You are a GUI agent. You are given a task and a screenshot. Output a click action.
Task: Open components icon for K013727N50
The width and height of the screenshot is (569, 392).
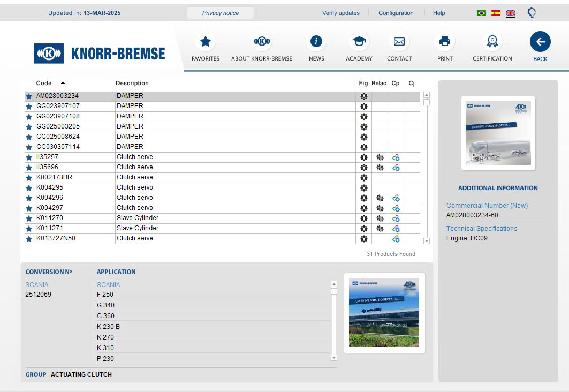click(396, 238)
